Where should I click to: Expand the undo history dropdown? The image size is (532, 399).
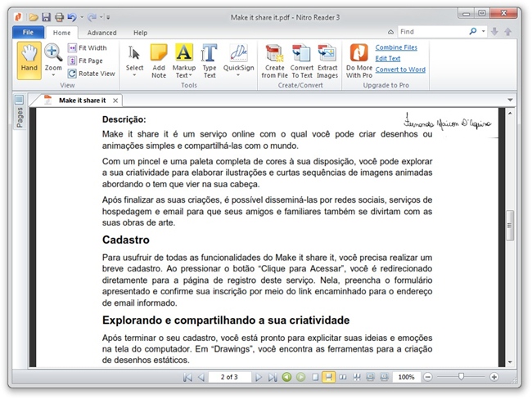pos(82,17)
